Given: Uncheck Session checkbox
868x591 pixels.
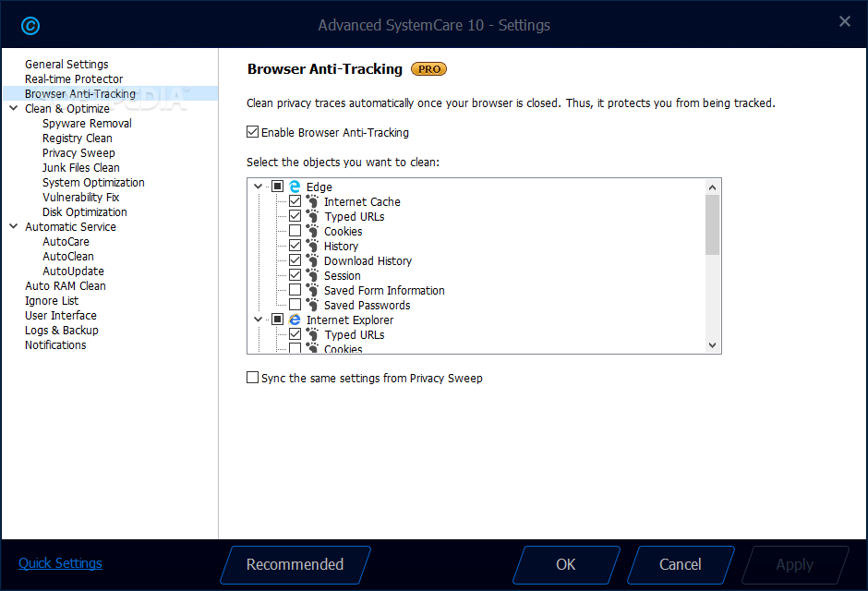Looking at the screenshot, I should click(x=295, y=275).
